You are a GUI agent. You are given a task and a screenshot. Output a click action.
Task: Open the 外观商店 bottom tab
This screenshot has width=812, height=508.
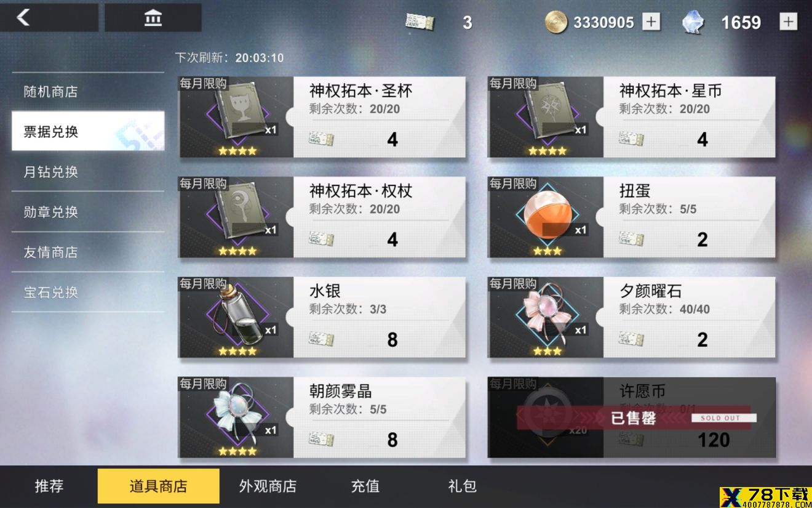268,486
